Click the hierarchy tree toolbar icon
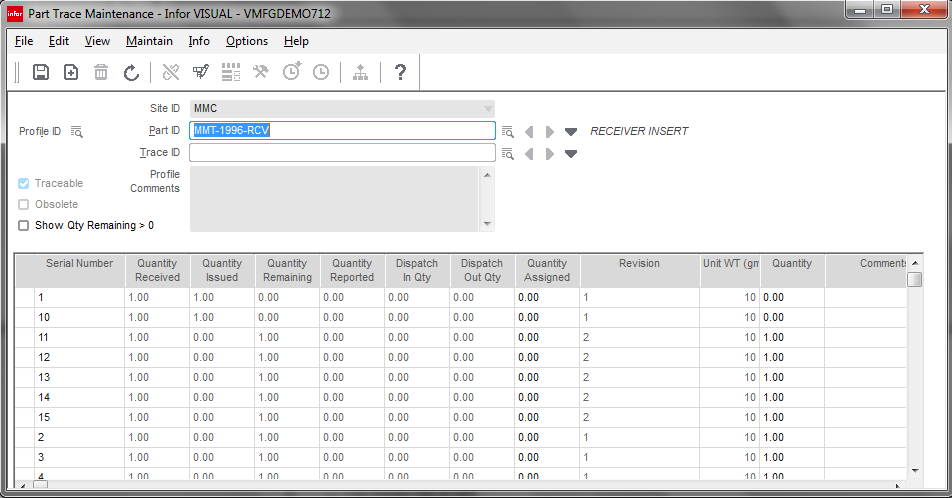The width and height of the screenshot is (952, 498). point(361,72)
